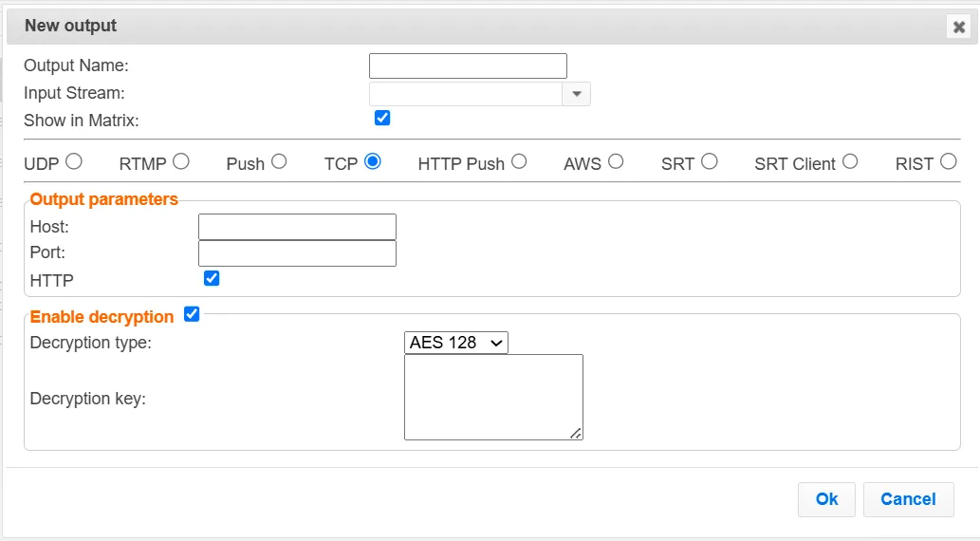
Task: Click the Cancel button
Action: (x=908, y=499)
